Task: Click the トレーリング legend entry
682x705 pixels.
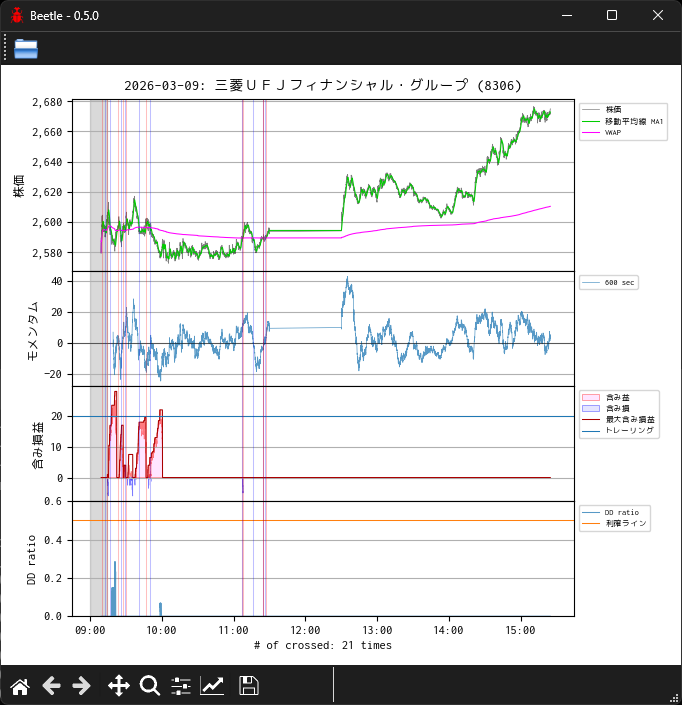Action: click(x=618, y=431)
